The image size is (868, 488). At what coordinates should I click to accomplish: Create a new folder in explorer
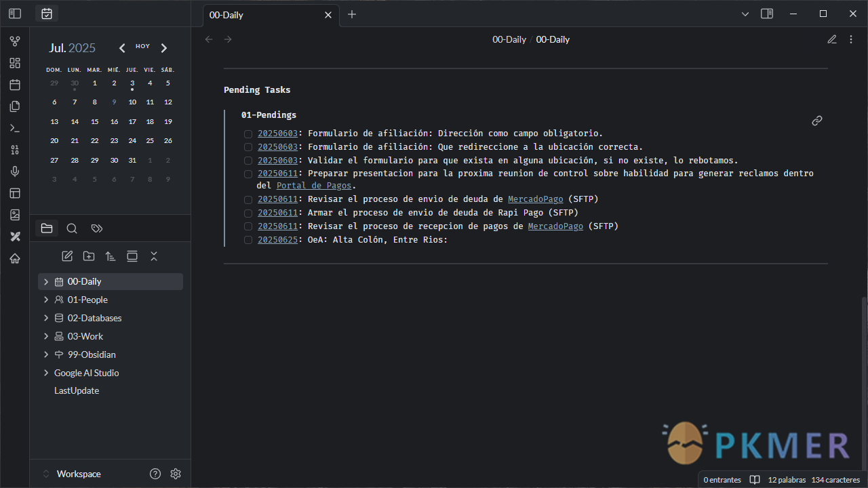[x=89, y=256]
